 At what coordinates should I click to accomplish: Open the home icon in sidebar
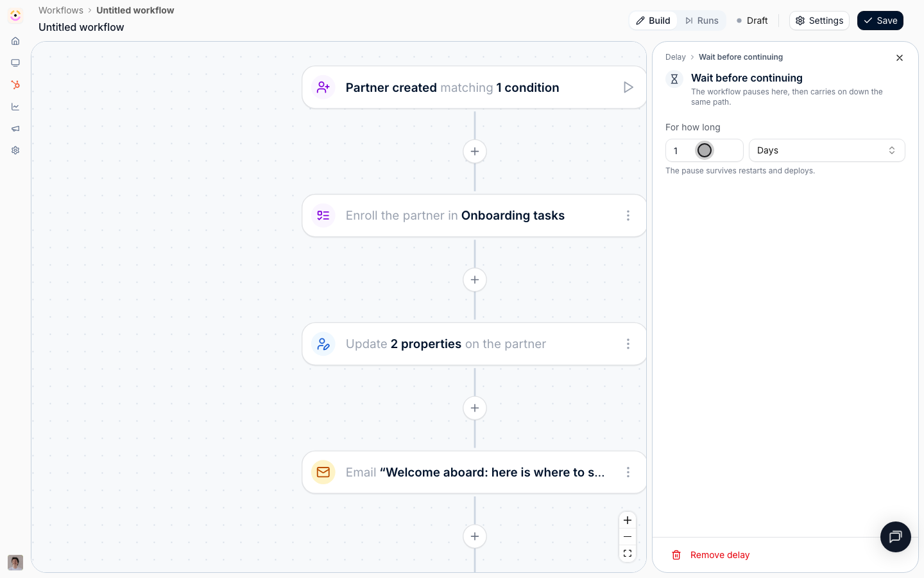(x=15, y=41)
